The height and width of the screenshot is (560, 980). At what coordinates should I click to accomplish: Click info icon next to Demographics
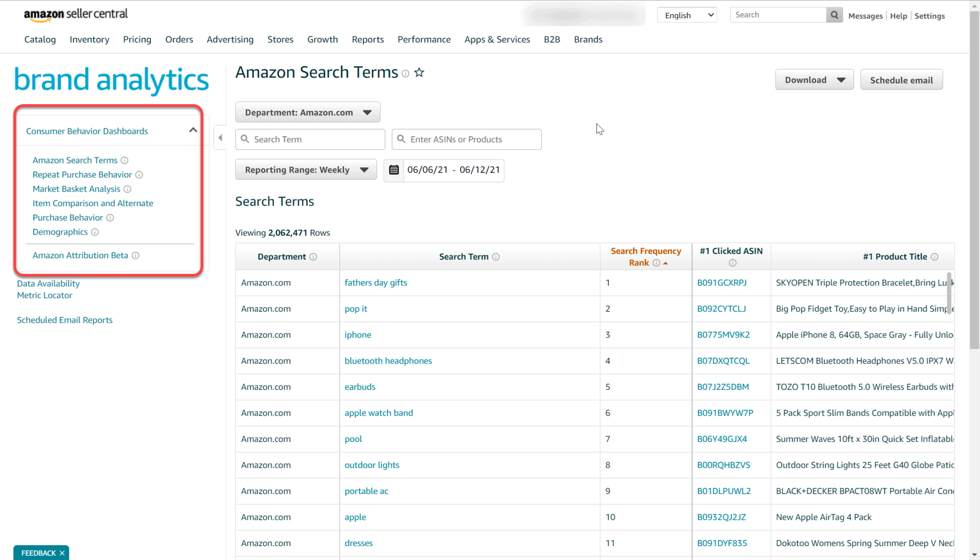[x=95, y=232]
